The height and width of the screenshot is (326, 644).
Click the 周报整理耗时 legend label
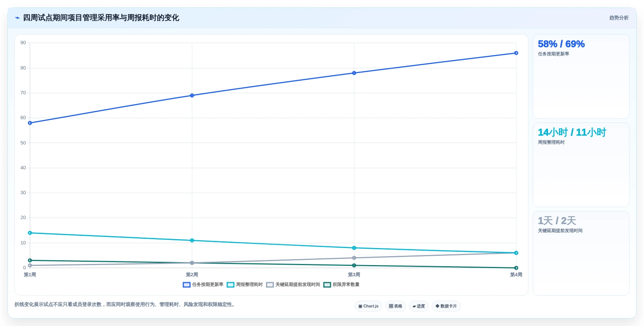click(249, 285)
